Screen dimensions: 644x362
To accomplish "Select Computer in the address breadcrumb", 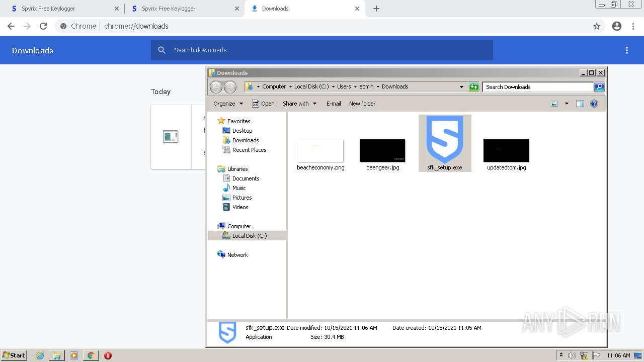I will click(x=274, y=86).
